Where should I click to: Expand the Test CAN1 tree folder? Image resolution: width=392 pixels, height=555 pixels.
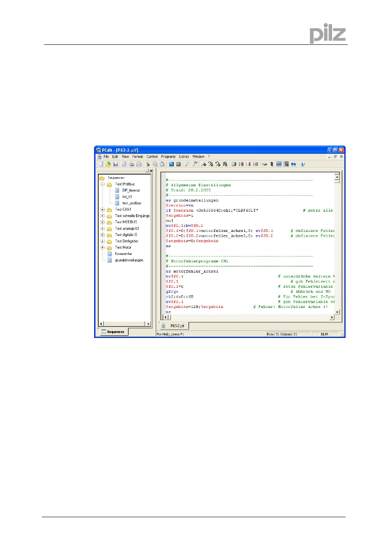click(102, 210)
